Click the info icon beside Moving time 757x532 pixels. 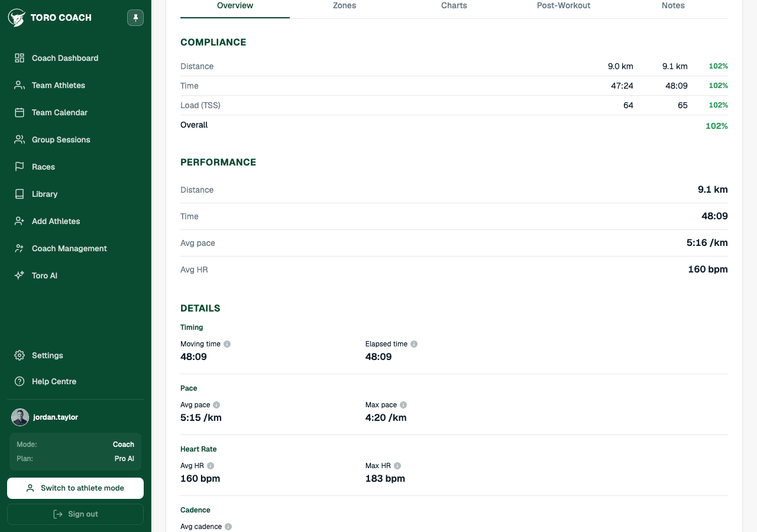[227, 344]
